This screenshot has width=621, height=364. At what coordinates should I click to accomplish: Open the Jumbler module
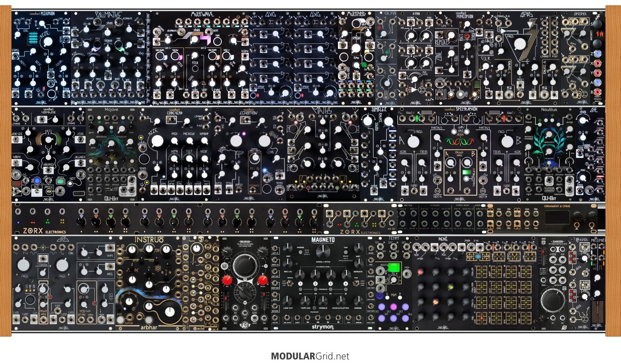click(379, 154)
